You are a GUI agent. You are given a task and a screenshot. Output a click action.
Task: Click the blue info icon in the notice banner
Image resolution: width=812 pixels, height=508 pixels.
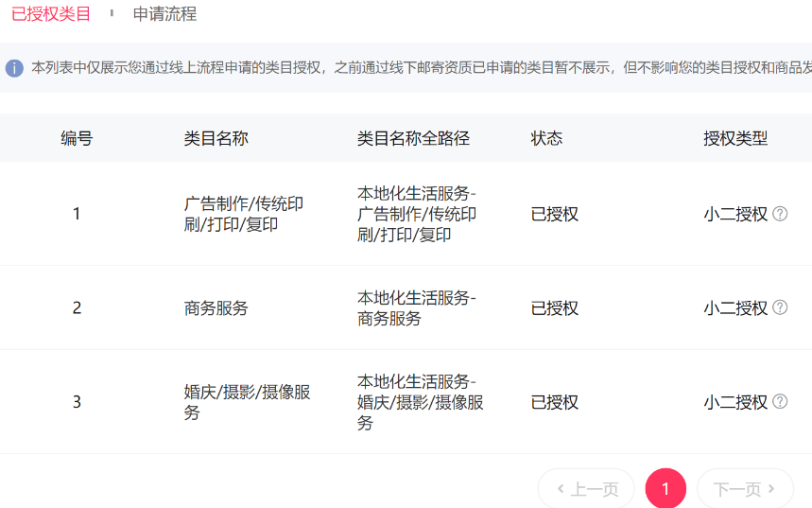(x=14, y=68)
